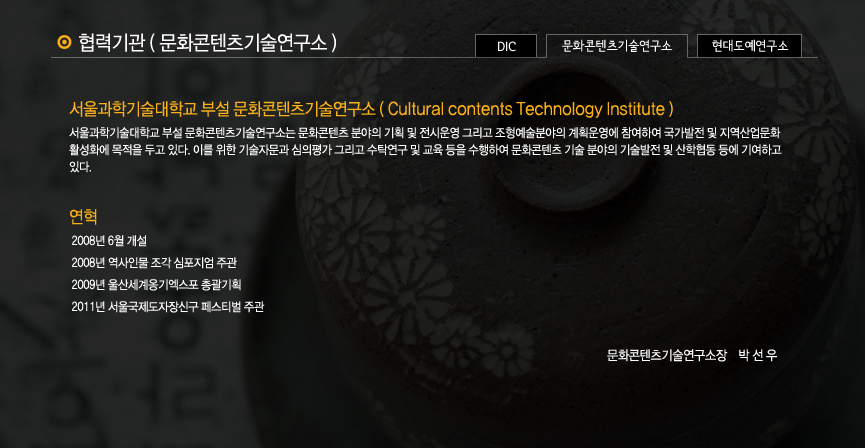The width and height of the screenshot is (865, 448).
Task: Click the 연혁 section heading
Action: [83, 217]
